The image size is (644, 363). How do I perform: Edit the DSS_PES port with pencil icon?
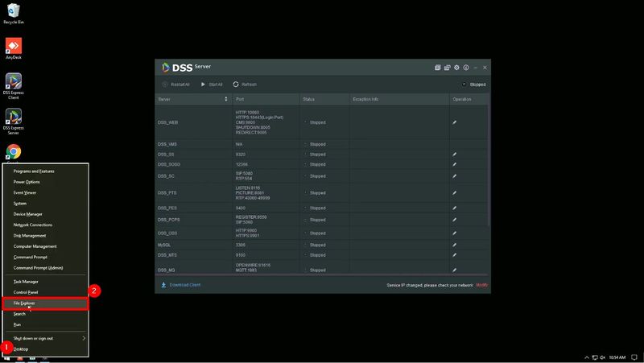[454, 208]
